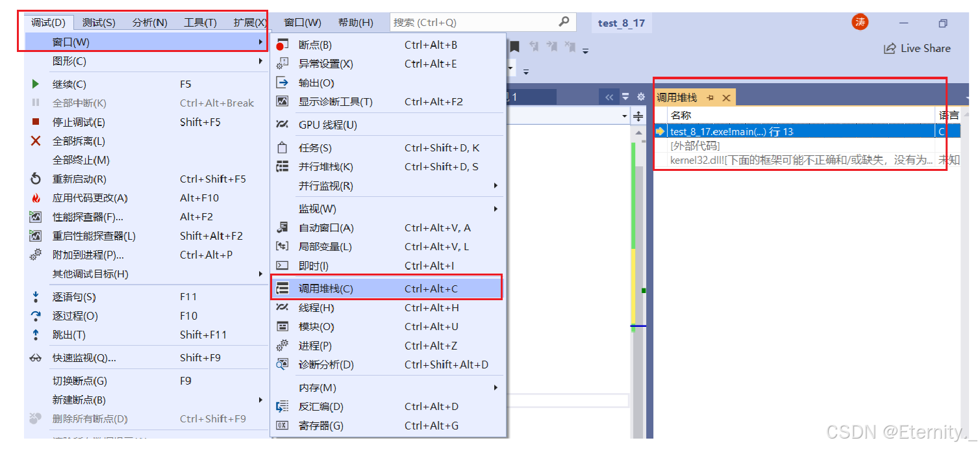Screen dimensions: 980x449
Task: Expand 新建断点(B) submenu
Action: pyautogui.click(x=147, y=400)
